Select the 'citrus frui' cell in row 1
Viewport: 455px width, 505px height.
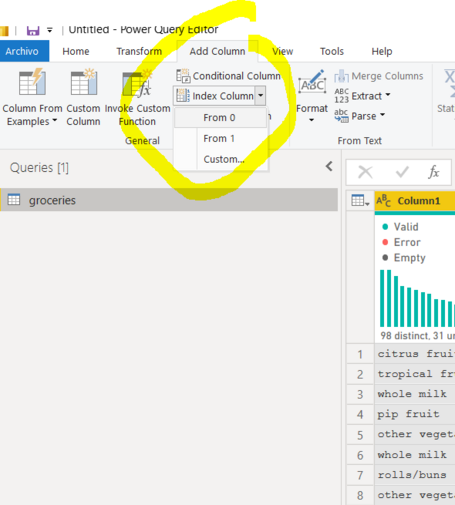(x=415, y=354)
